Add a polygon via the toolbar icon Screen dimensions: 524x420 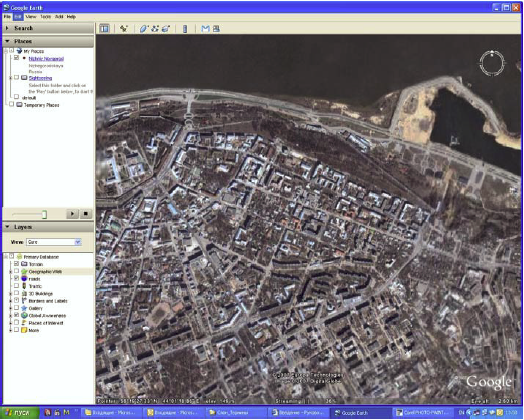(x=144, y=29)
